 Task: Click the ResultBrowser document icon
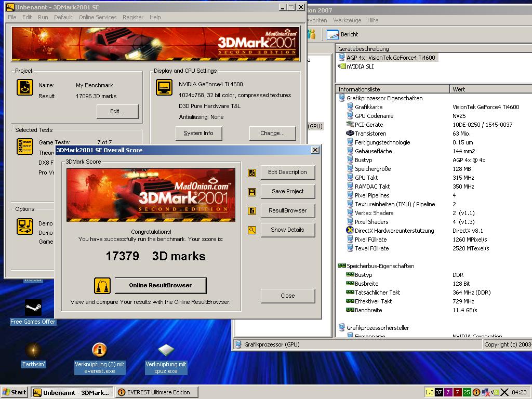[252, 211]
